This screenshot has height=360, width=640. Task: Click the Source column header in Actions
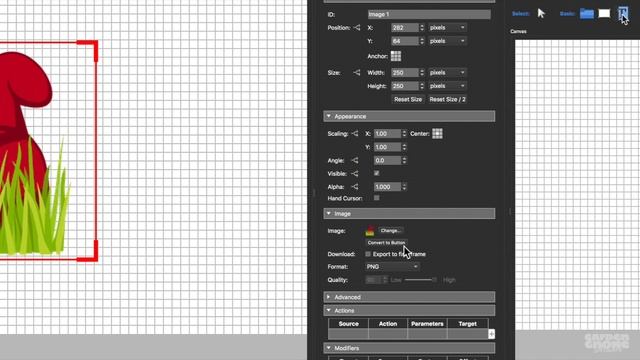tap(349, 324)
